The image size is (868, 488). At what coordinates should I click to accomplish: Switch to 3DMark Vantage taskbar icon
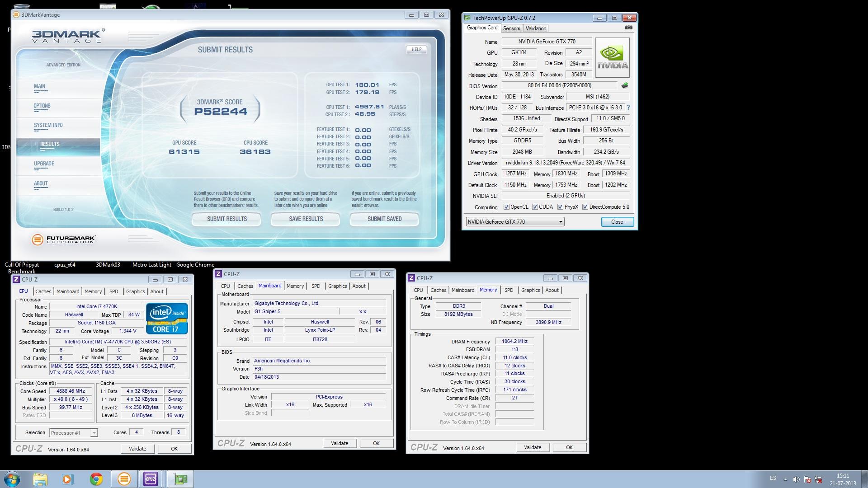124,479
